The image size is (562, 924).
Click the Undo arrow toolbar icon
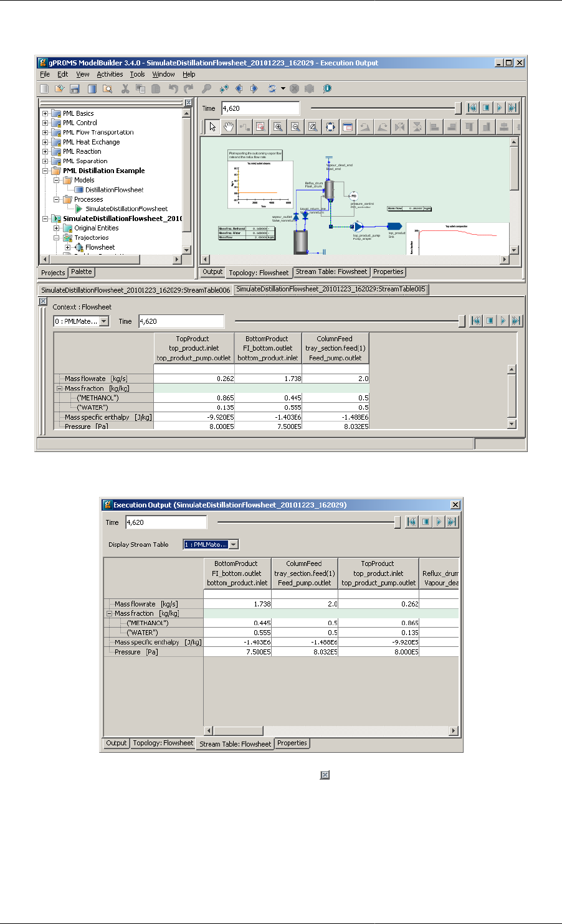(x=174, y=89)
